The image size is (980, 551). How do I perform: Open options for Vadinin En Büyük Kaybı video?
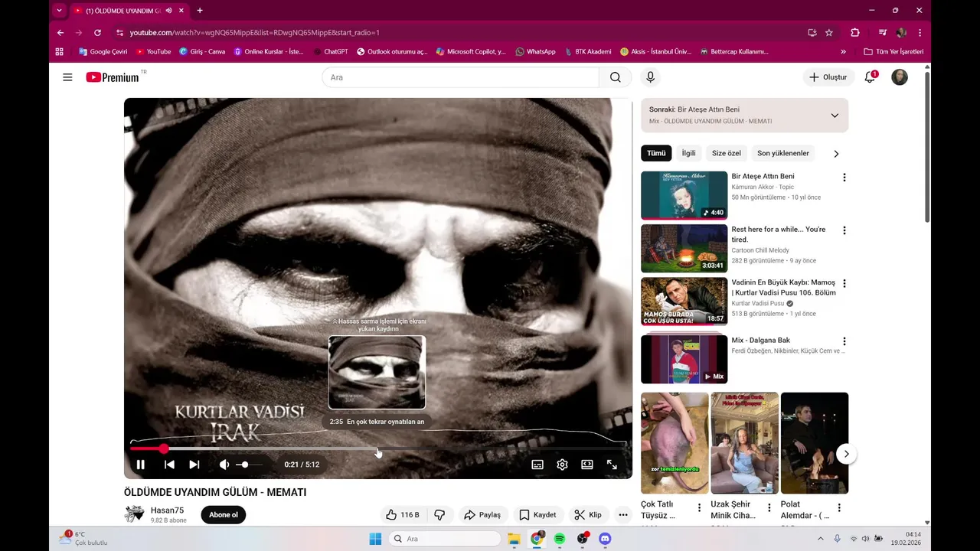pyautogui.click(x=844, y=283)
